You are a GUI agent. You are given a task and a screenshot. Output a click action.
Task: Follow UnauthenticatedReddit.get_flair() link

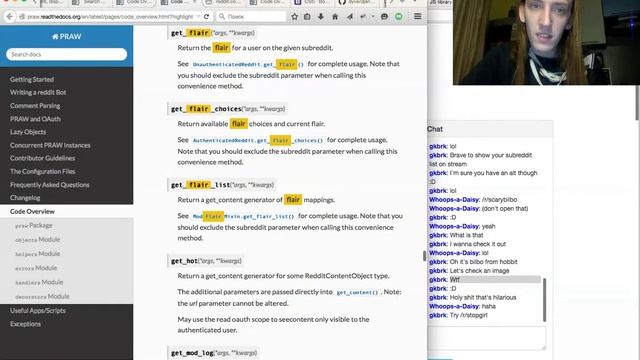248,64
